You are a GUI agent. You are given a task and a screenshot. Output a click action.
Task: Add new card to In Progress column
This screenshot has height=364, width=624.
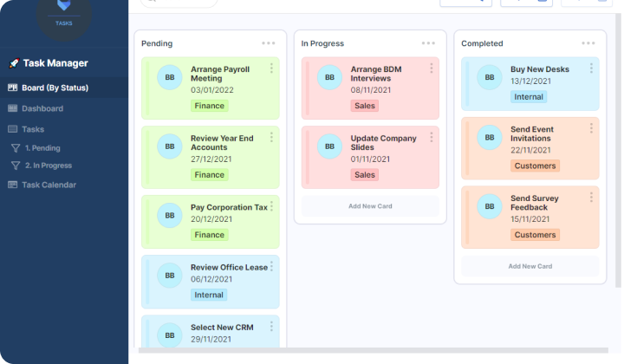coord(370,205)
